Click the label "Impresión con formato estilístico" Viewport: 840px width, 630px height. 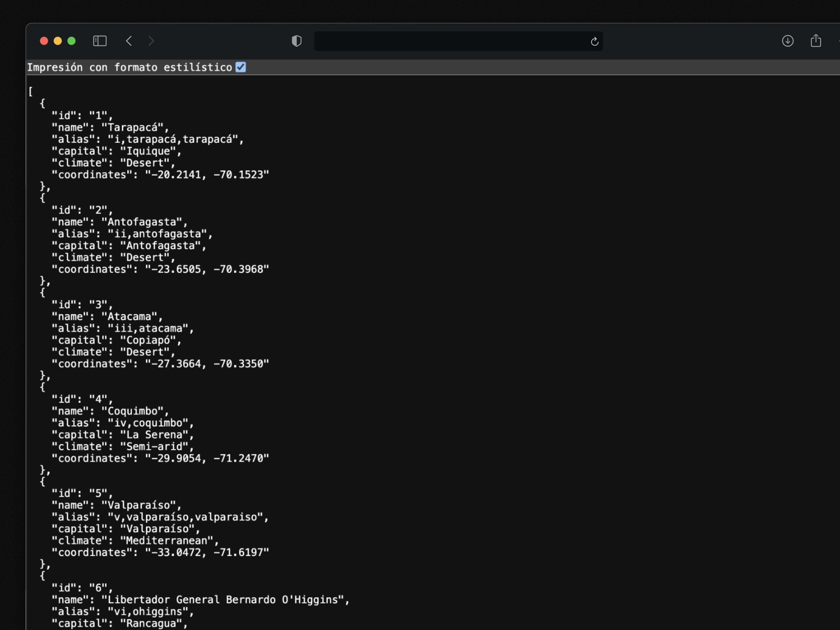click(129, 68)
